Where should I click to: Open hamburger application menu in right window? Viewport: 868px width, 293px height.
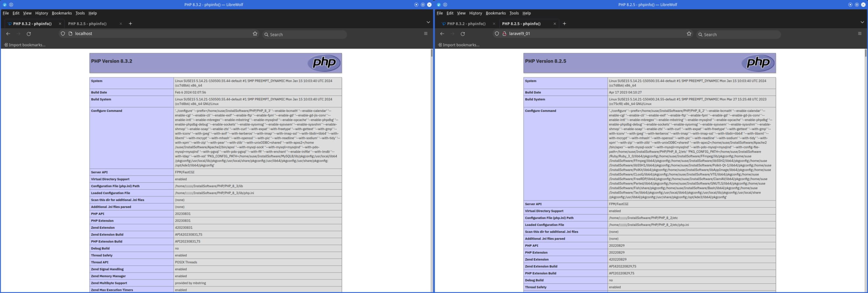click(859, 34)
